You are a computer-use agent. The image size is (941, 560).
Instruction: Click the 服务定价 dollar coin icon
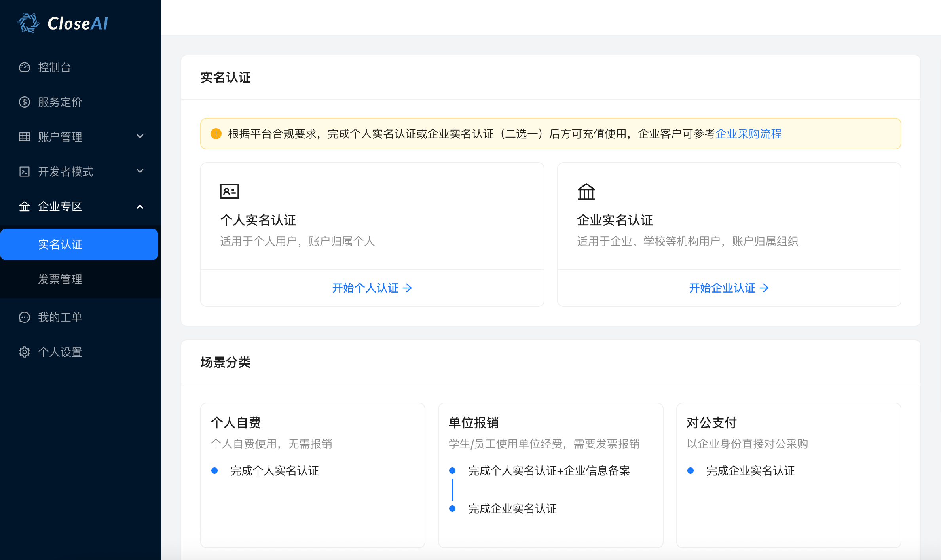[x=25, y=102]
